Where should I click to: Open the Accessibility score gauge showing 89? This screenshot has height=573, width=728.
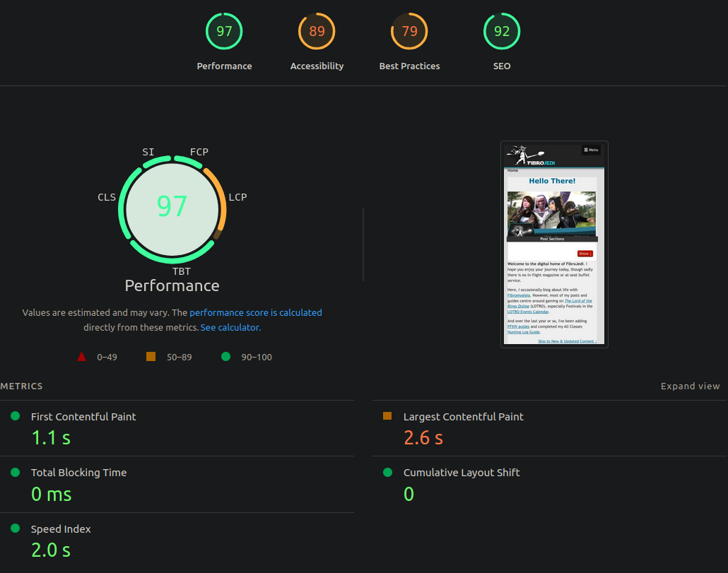click(x=317, y=31)
